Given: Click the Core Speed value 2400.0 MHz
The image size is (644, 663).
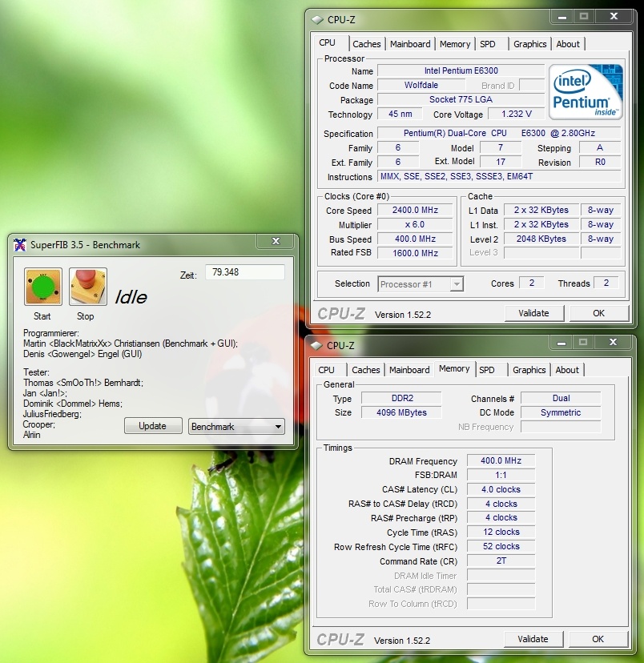Looking at the screenshot, I should point(415,210).
